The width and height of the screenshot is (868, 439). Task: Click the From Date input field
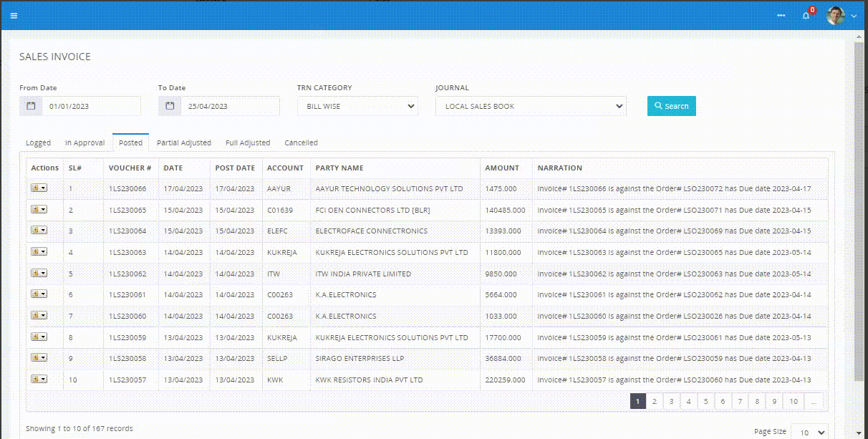click(x=91, y=106)
